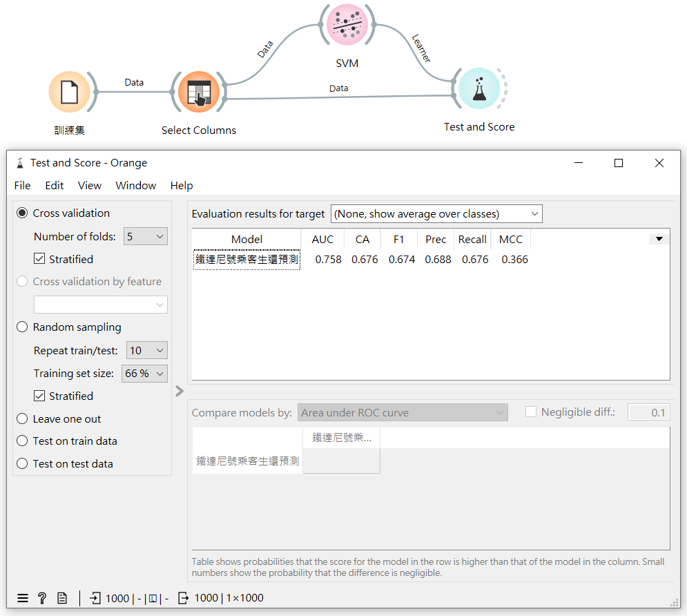Select Test on train data option
The image size is (687, 616).
click(23, 441)
